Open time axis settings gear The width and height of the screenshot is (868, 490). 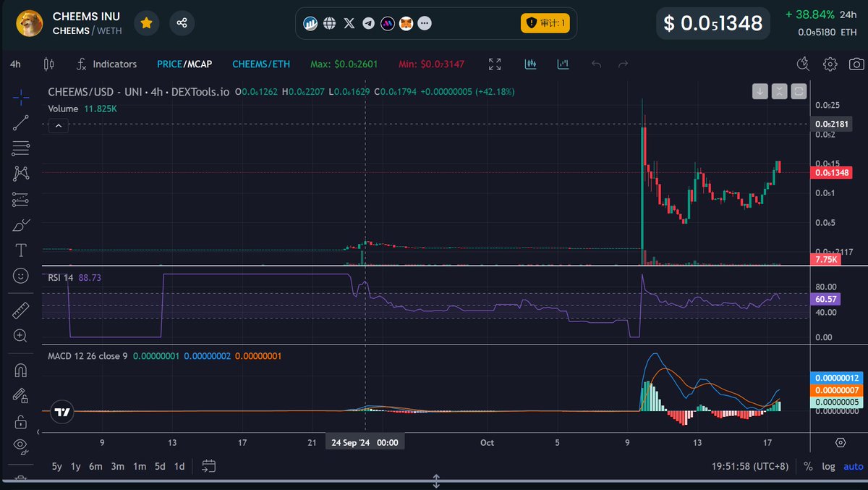point(841,442)
